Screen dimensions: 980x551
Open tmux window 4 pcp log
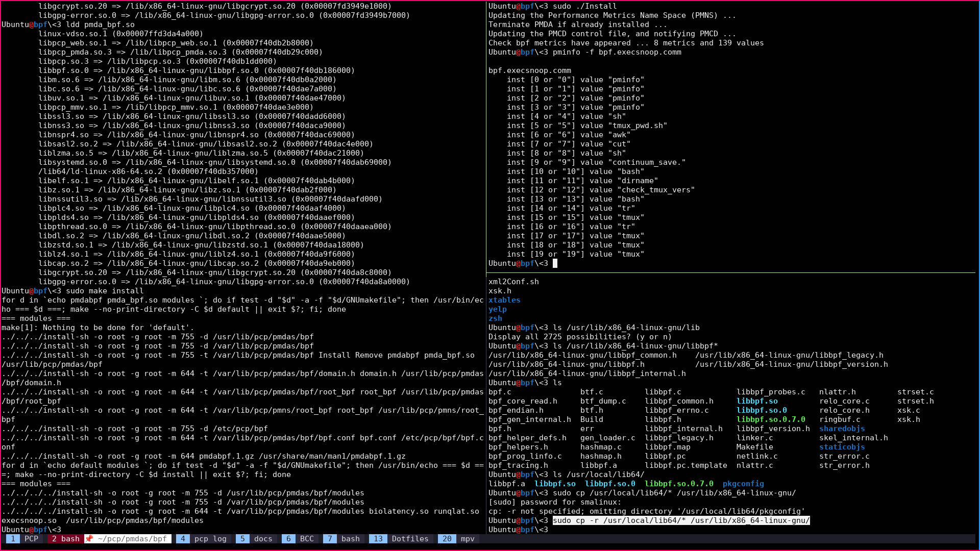[203, 539]
